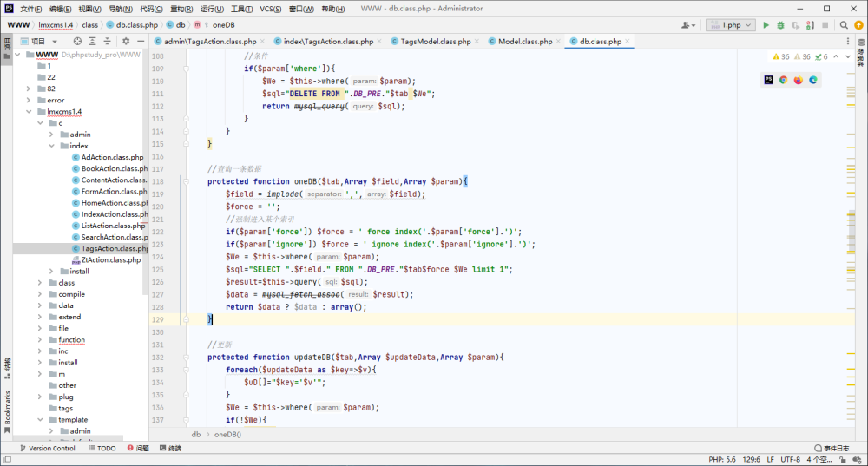Fold the updateDB function at line 132
This screenshot has width=868, height=466.
186,358
